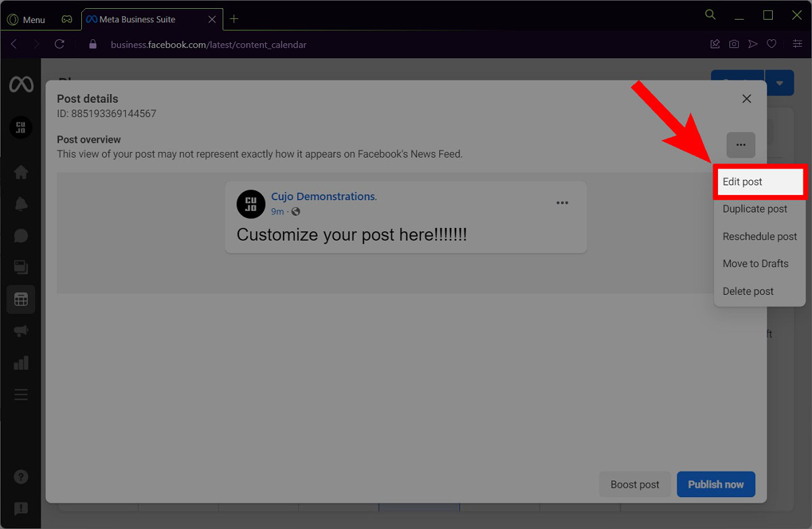This screenshot has width=812, height=529.
Task: Open Planner calendar sidebar icon
Action: coord(21,299)
